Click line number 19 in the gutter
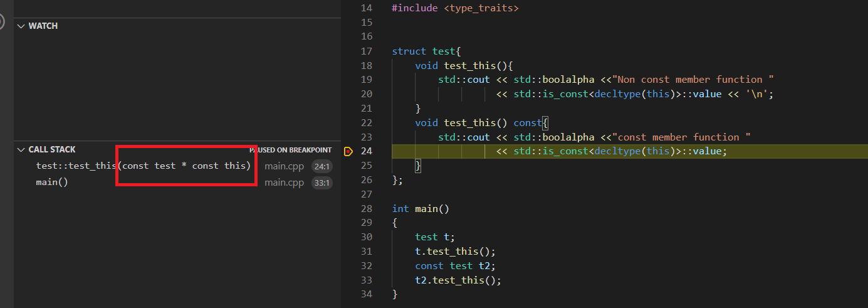The width and height of the screenshot is (868, 308). pyautogui.click(x=367, y=80)
